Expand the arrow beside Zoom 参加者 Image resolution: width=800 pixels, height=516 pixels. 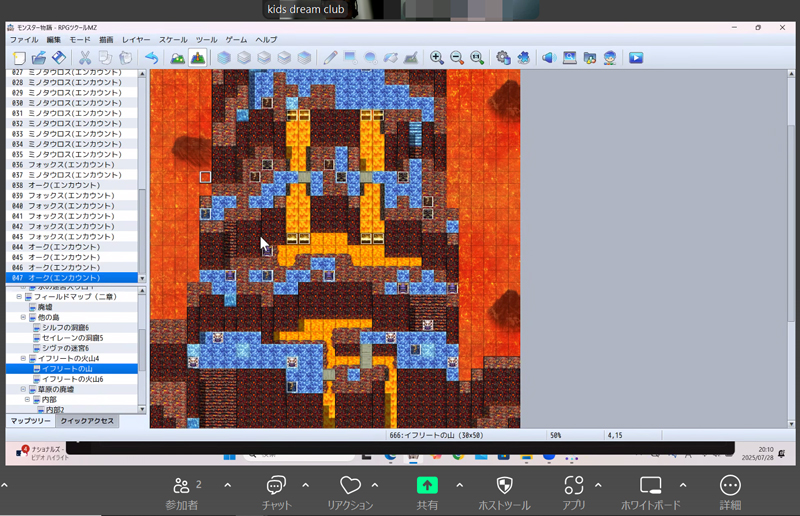pyautogui.click(x=228, y=485)
